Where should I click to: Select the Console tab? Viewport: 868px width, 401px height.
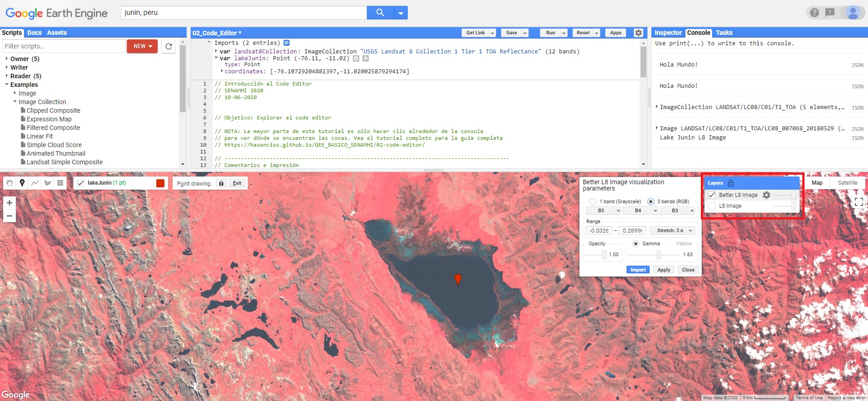699,33
